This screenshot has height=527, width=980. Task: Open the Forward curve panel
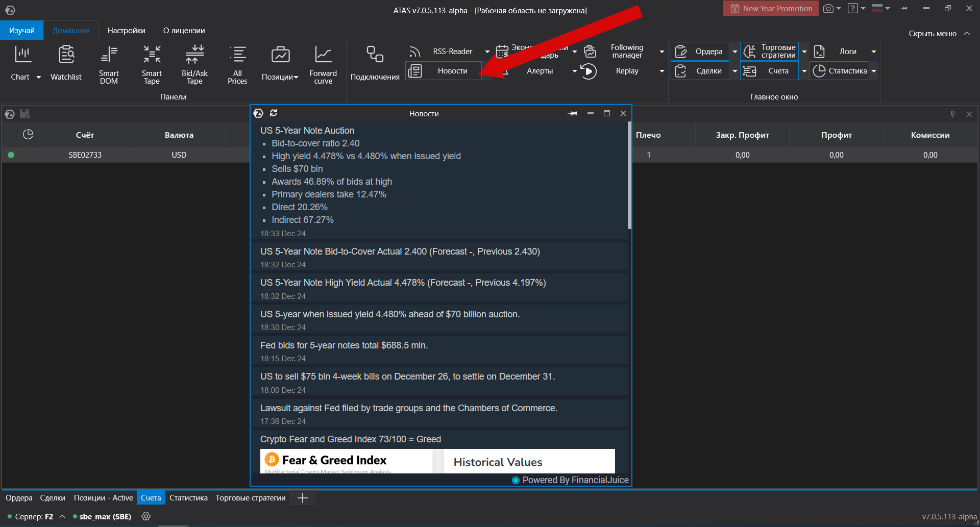[x=323, y=64]
